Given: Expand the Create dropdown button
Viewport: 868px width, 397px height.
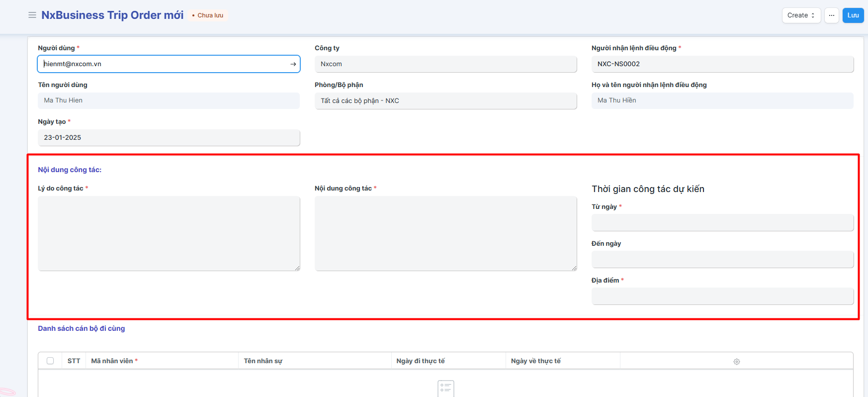Looking at the screenshot, I should click(801, 15).
